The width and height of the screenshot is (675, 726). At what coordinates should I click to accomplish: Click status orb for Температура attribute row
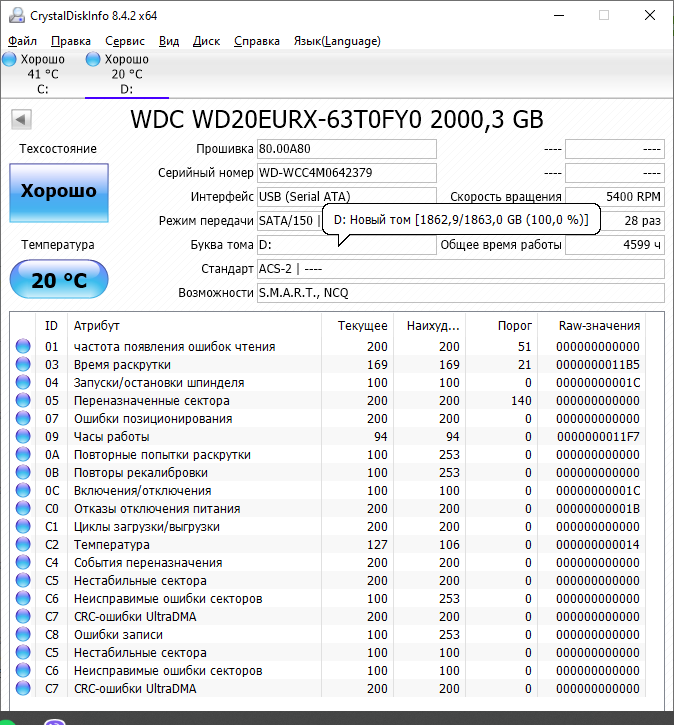click(23, 545)
